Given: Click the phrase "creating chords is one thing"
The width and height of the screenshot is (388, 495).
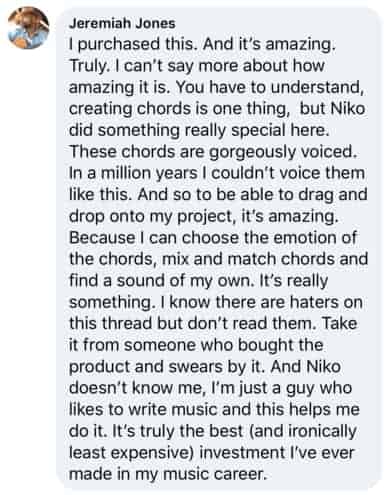Looking at the screenshot, I should click(x=179, y=109).
